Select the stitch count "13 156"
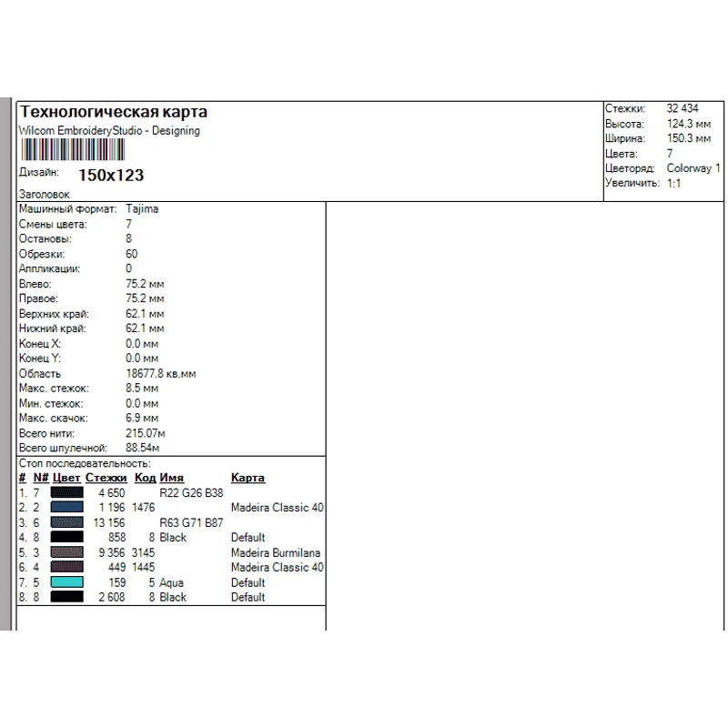The width and height of the screenshot is (728, 728). point(109,522)
